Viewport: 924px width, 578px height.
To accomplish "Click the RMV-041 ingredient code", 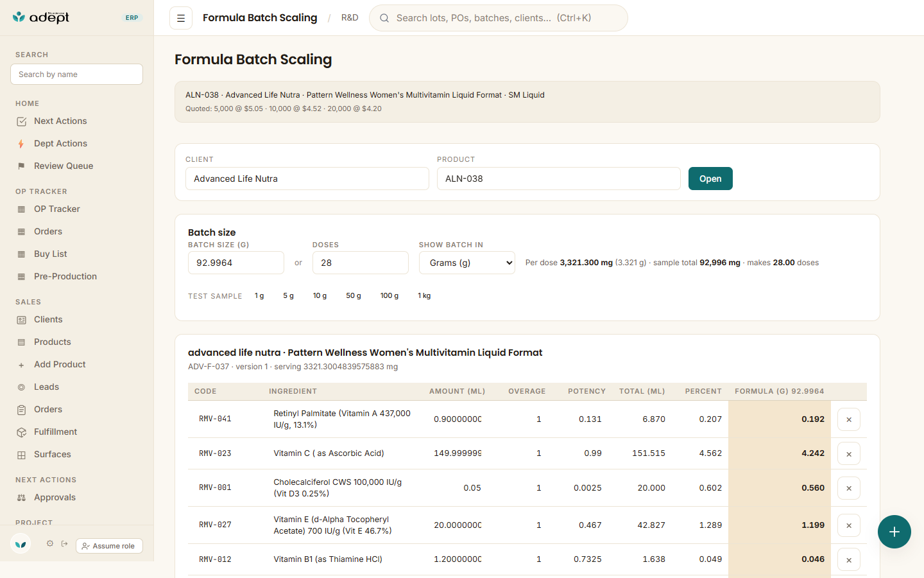I will coord(215,419).
